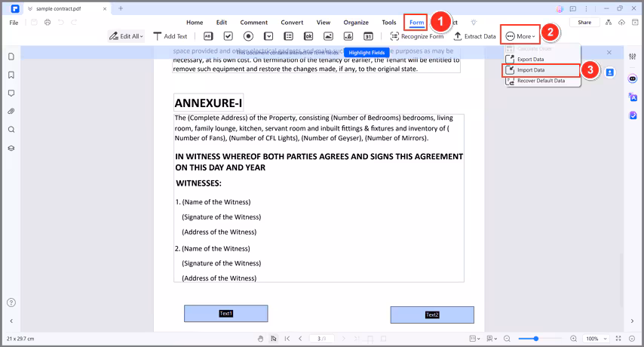The image size is (644, 347).
Task: Choose Recover Default Data menu item
Action: click(542, 81)
